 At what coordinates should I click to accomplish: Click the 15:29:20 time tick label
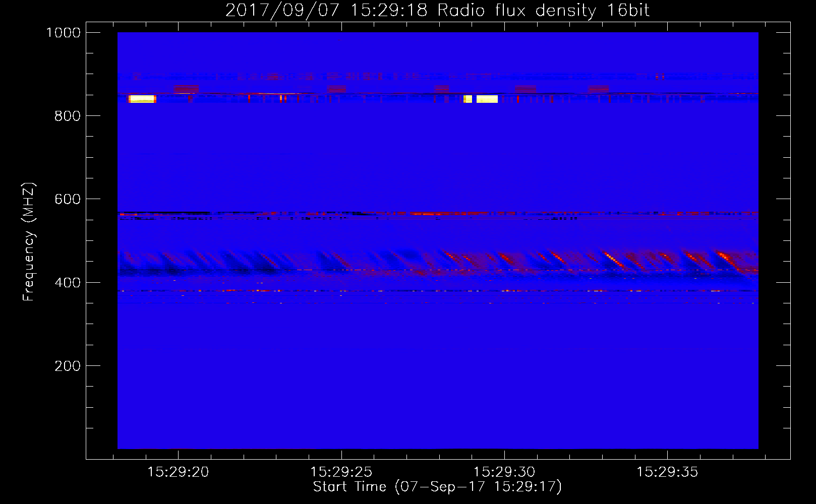point(178,472)
